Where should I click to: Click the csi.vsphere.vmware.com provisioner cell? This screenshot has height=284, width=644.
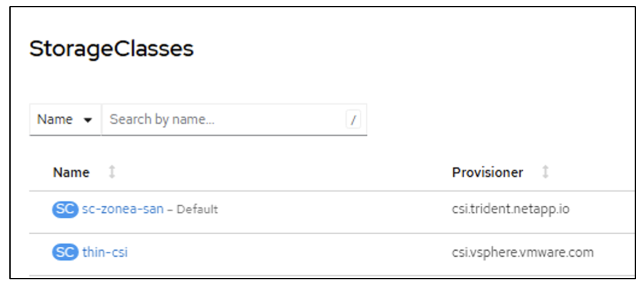[x=523, y=253]
